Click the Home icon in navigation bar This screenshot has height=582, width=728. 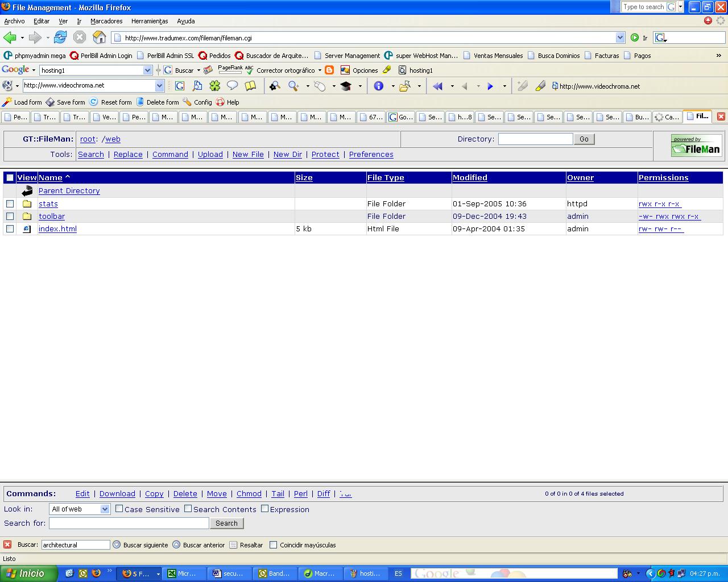click(99, 38)
